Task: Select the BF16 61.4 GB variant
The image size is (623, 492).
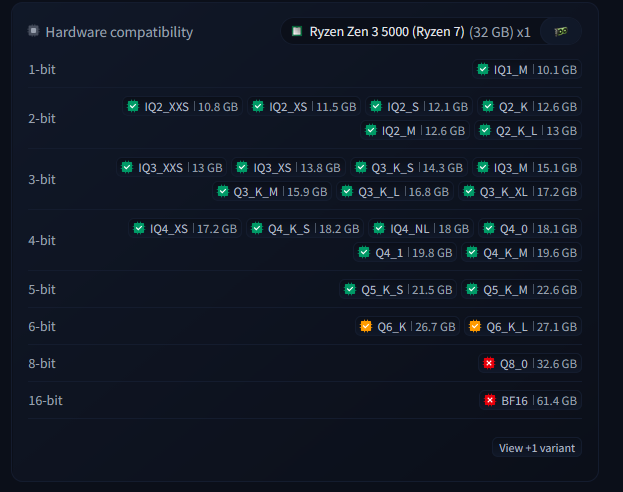Action: (530, 400)
